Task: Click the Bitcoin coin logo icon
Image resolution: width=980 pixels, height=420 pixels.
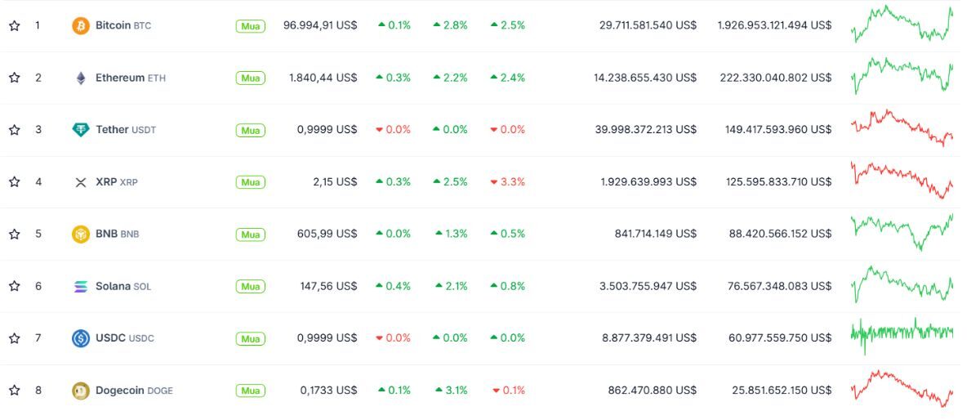Action: [81, 25]
